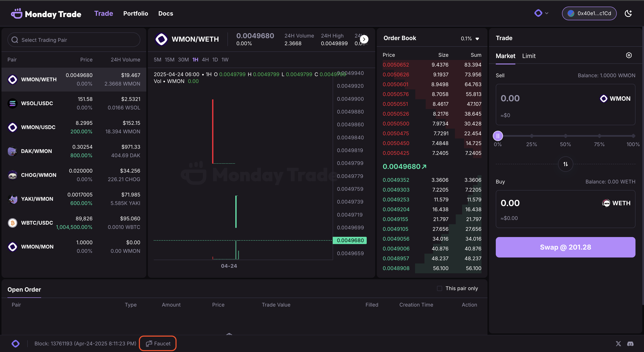Switch to the Limit tab
Viewport: 644px width, 352px height.
pyautogui.click(x=529, y=56)
